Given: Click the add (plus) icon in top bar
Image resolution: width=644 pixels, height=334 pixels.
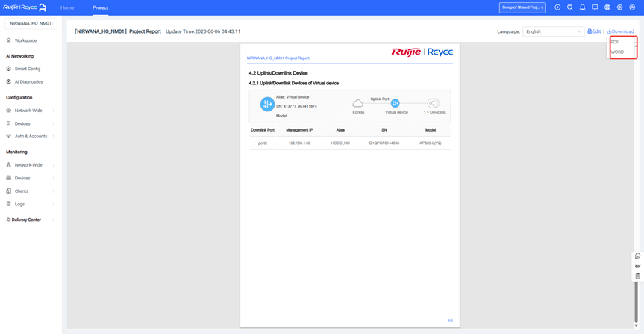Looking at the screenshot, I should 557,7.
